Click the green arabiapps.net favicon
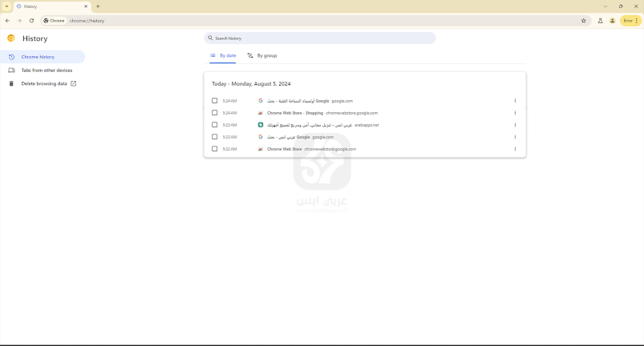 click(x=261, y=125)
